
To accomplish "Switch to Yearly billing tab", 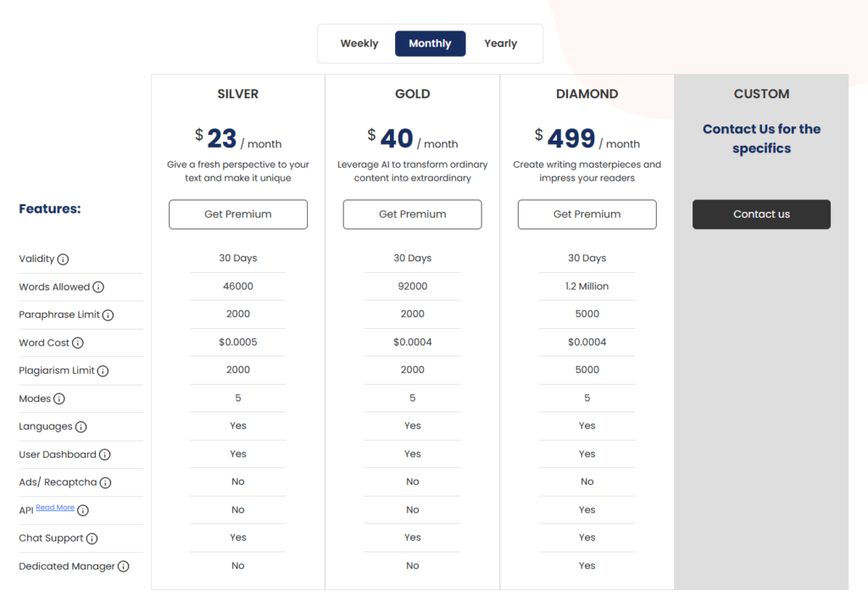I will click(x=500, y=43).
